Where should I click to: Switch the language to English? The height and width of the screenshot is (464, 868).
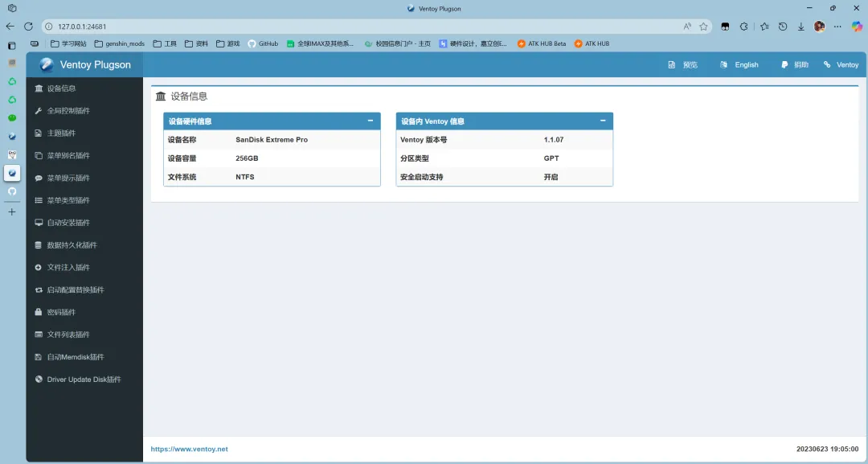coord(739,65)
